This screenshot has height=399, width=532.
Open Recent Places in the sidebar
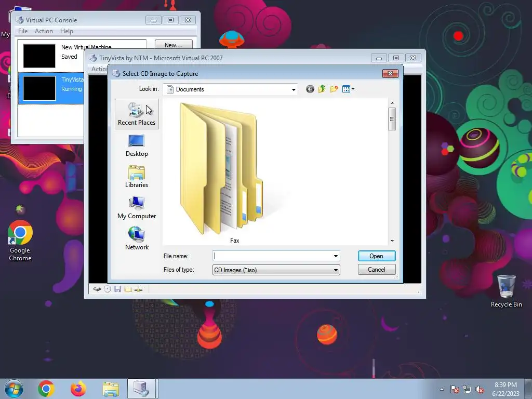click(x=137, y=114)
